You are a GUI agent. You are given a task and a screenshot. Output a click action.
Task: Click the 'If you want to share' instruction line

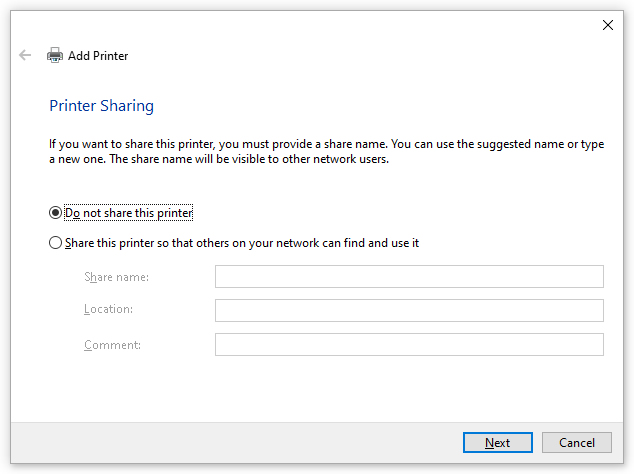[x=327, y=144]
